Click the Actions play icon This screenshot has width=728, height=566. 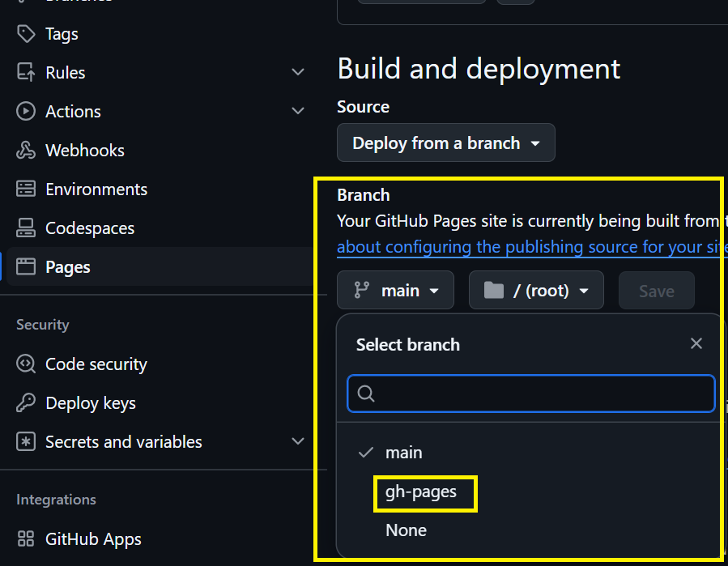tap(26, 112)
